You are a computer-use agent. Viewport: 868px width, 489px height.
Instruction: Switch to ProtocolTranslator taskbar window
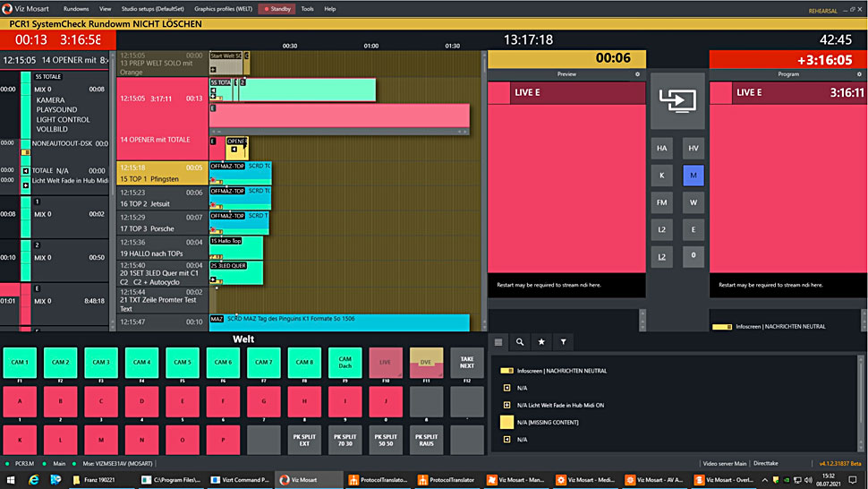pos(447,480)
